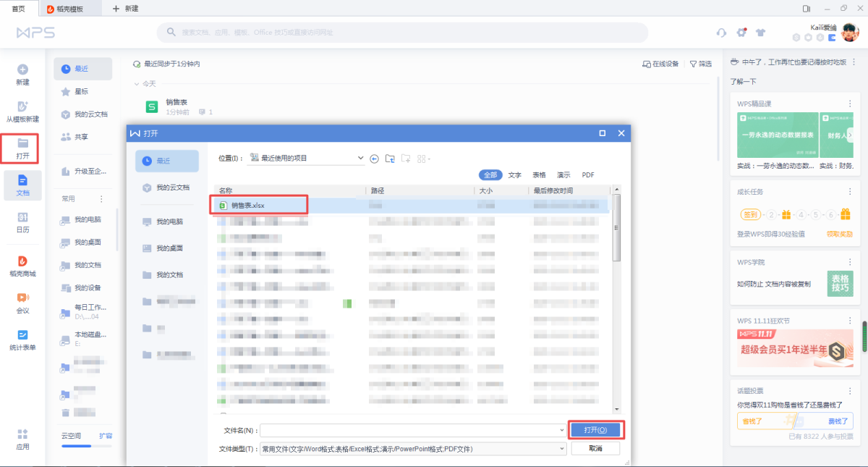Click the 日历 calendar icon
Viewport: 868px width, 467px height.
[x=22, y=222]
